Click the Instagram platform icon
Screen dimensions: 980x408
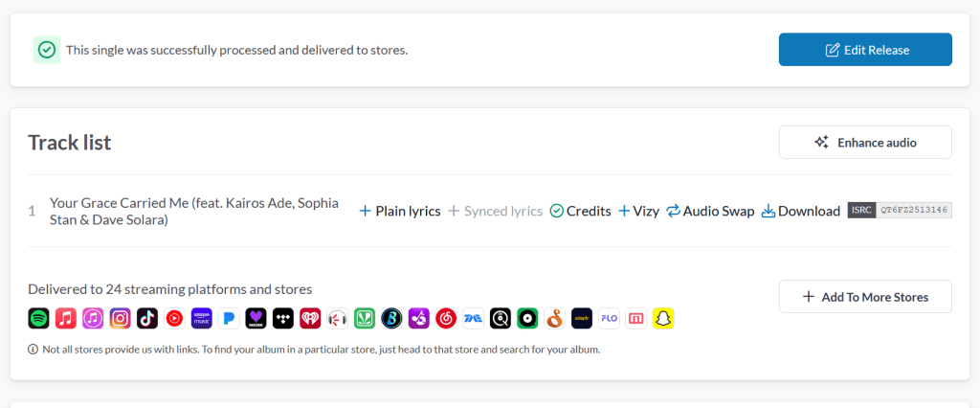click(x=120, y=318)
